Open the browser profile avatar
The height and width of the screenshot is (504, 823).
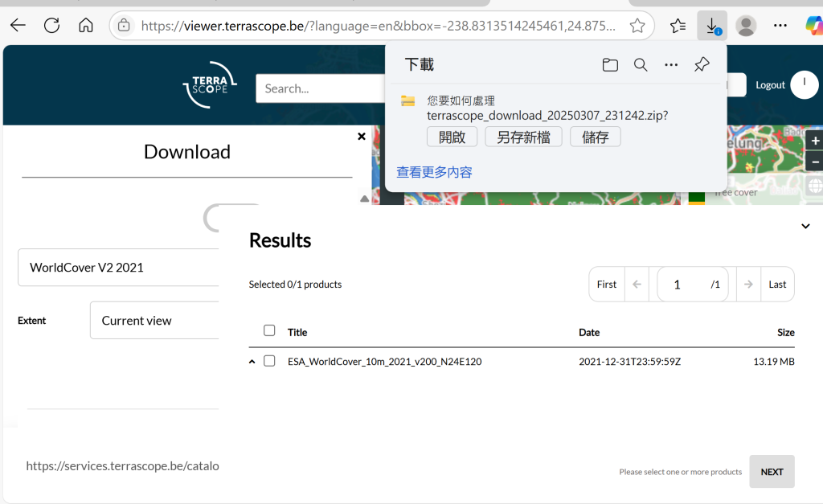(746, 25)
